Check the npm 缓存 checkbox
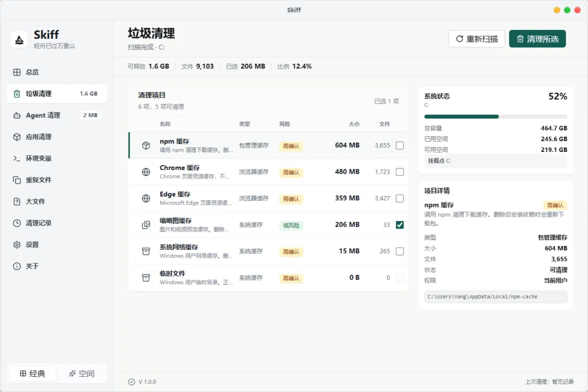Viewport: 588px width, 392px height. [x=400, y=145]
